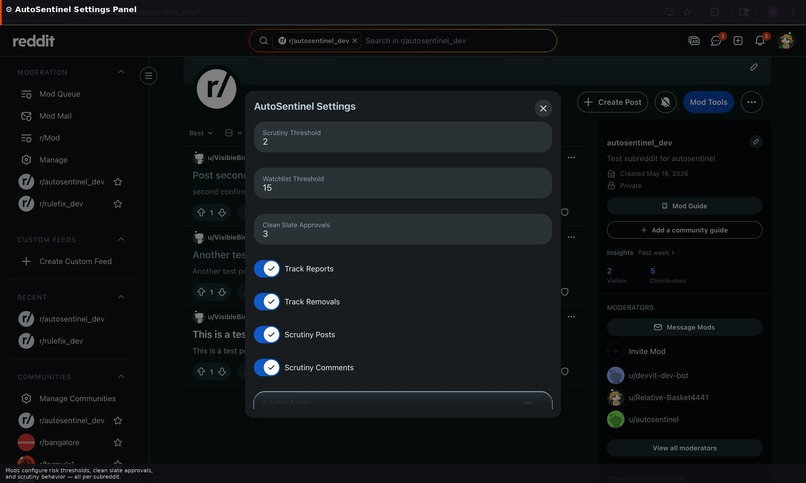The image size is (806, 483).
Task: Edit the Scrutiny Threshold field
Action: click(402, 137)
